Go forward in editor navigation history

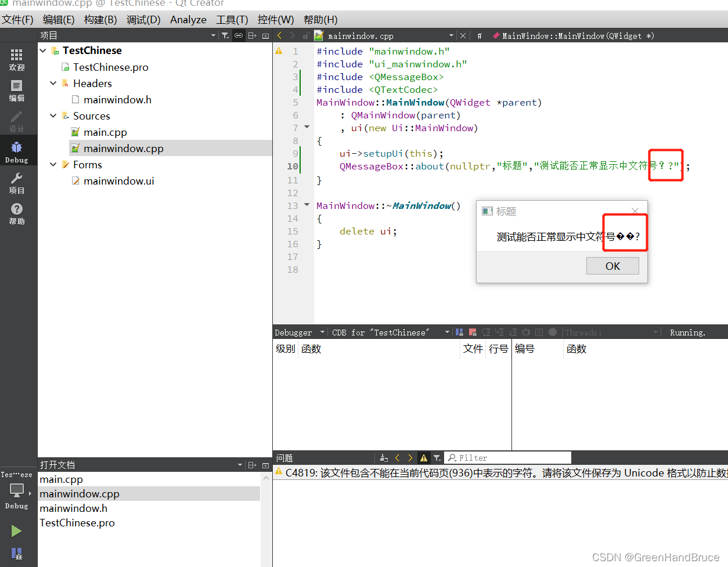(x=293, y=35)
